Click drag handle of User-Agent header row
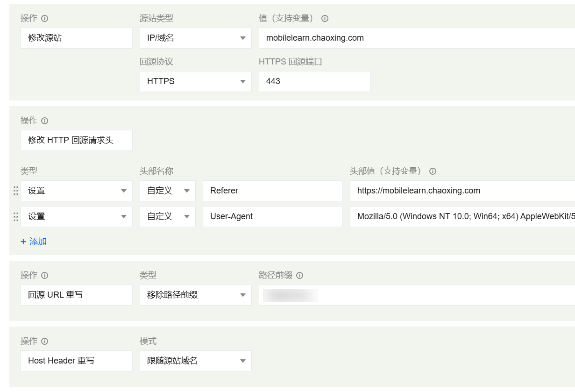Viewport: 575px width, 392px height. pyautogui.click(x=15, y=217)
